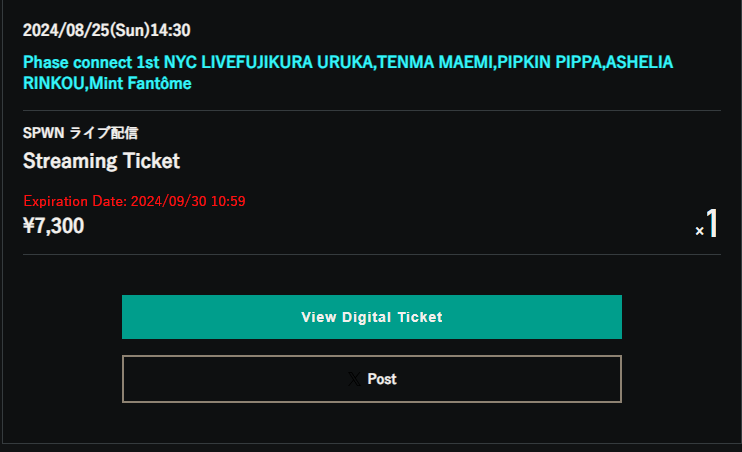742x452 pixels.
Task: Click the Digital word in teal button
Action: (367, 317)
